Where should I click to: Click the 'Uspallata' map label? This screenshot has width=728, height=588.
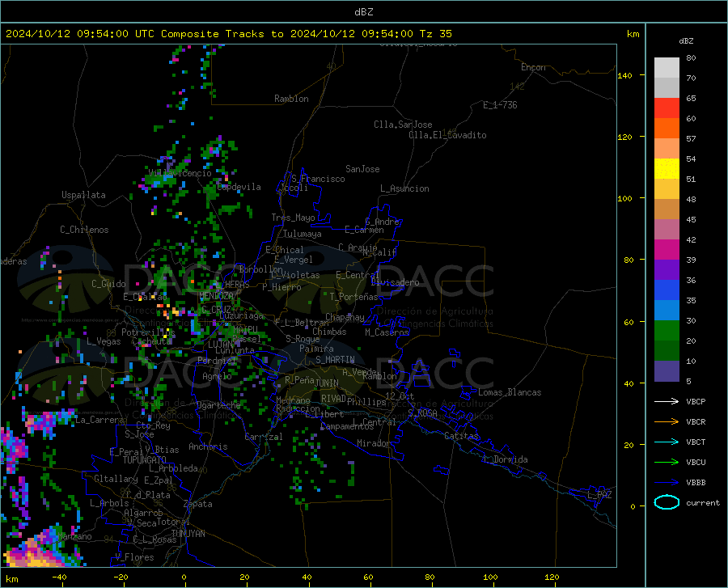click(x=83, y=195)
